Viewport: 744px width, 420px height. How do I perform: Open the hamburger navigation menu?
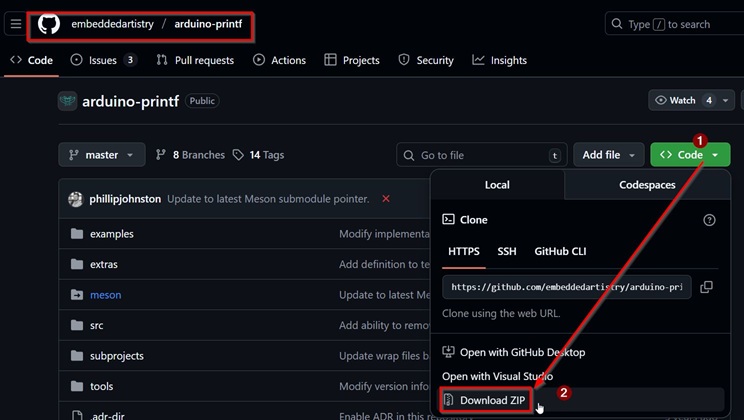coord(16,24)
